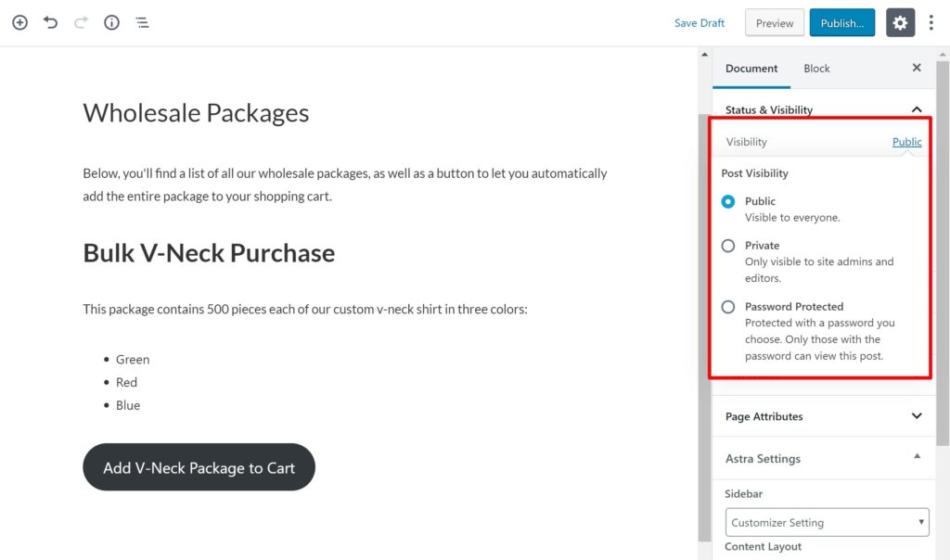
Task: Show content structure details
Action: [111, 22]
